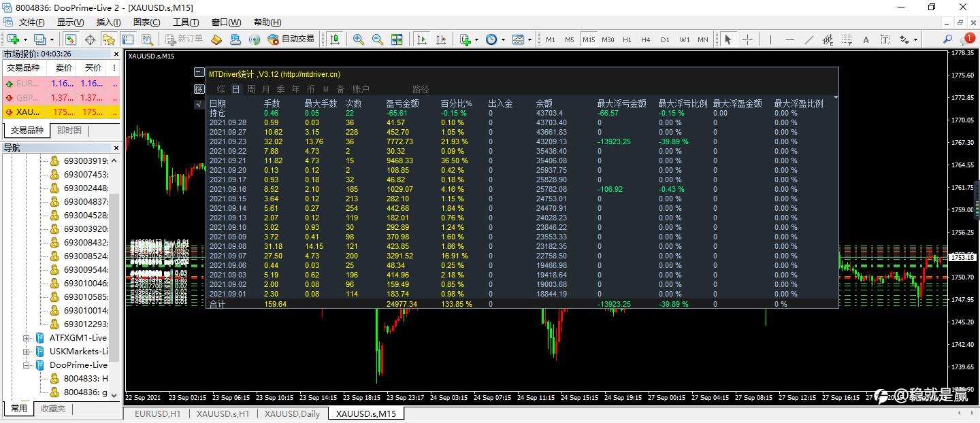This screenshot has height=423, width=980.
Task: Select the trendline drawing tool
Action: point(810,39)
